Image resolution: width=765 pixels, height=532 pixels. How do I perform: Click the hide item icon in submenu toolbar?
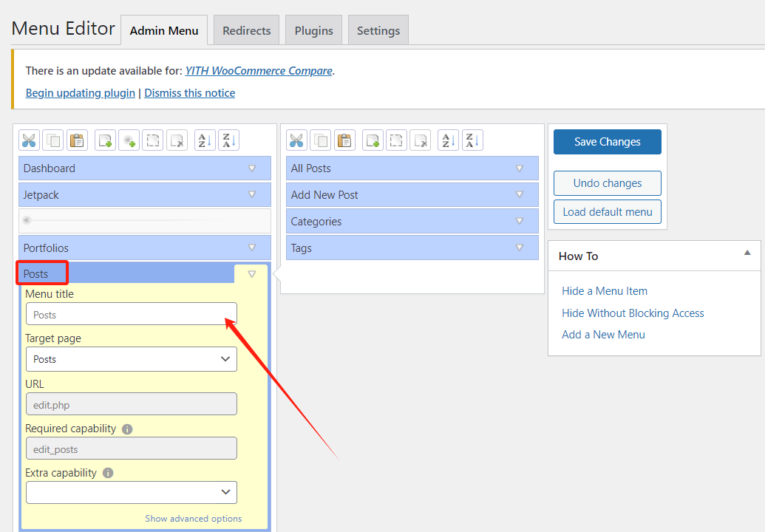397,140
